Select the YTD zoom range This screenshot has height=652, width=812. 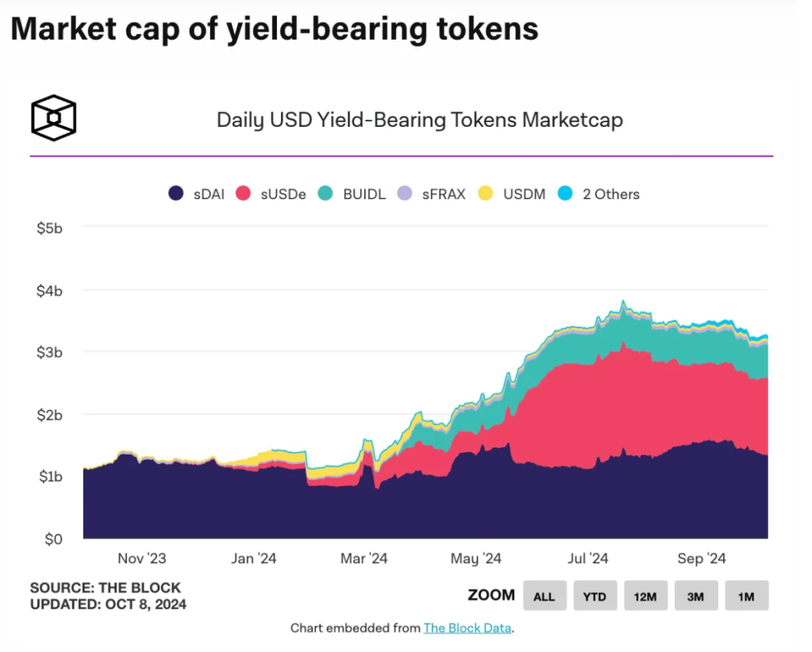(595, 596)
